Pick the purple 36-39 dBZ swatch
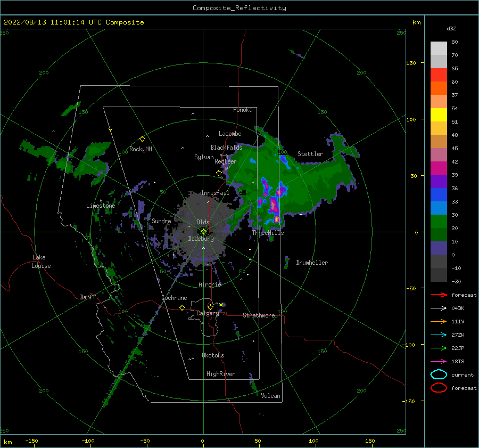479x448 pixels. pos(439,182)
